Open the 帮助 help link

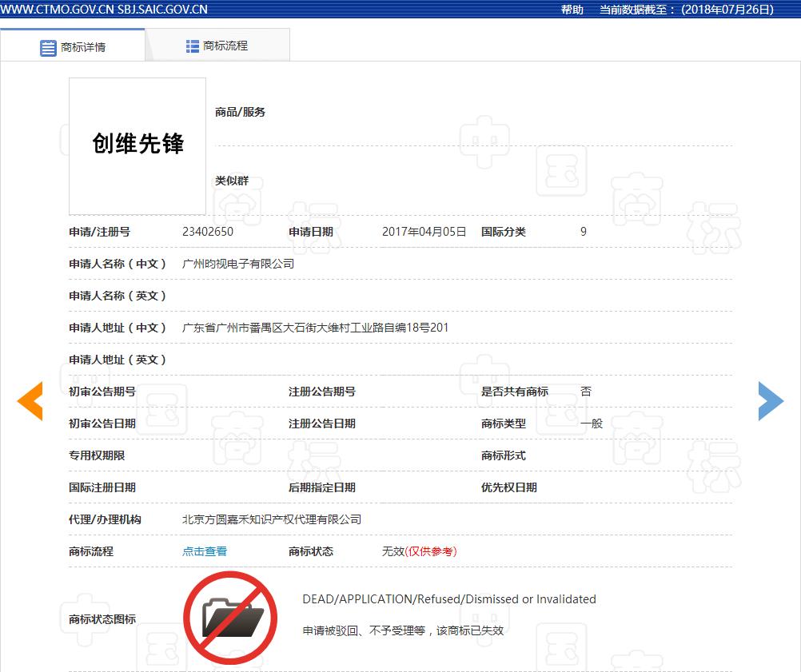pos(572,10)
